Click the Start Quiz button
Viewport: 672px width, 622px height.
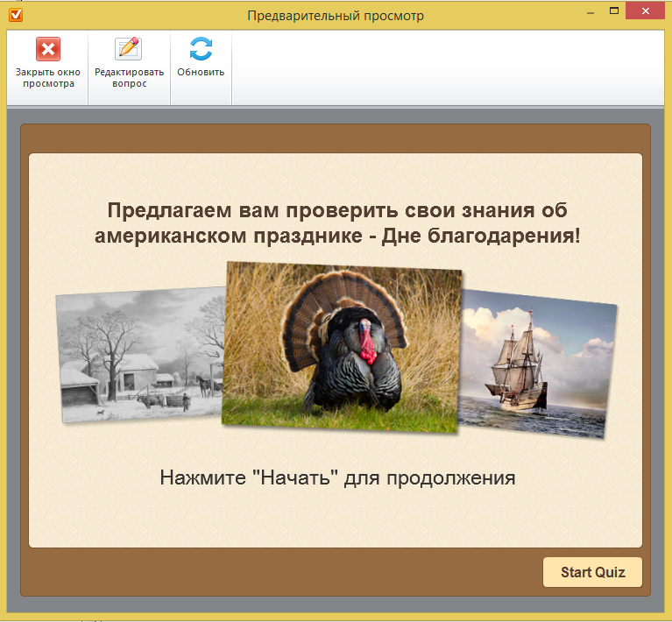point(592,572)
